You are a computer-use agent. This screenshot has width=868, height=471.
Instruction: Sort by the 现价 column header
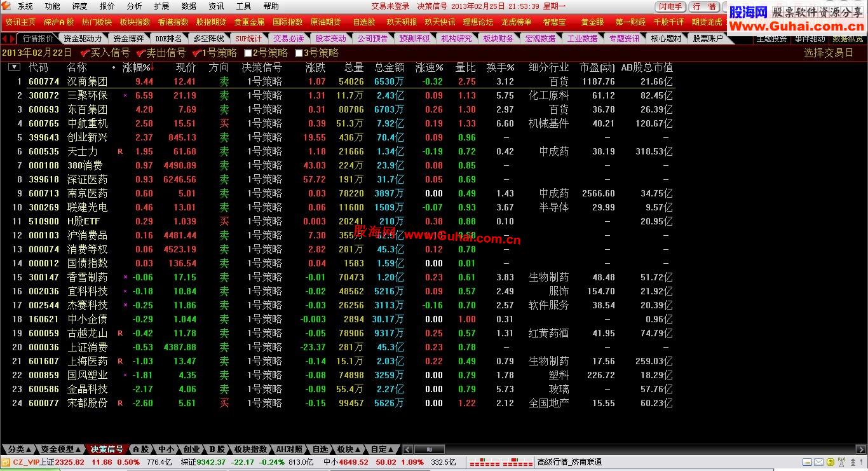[186, 67]
